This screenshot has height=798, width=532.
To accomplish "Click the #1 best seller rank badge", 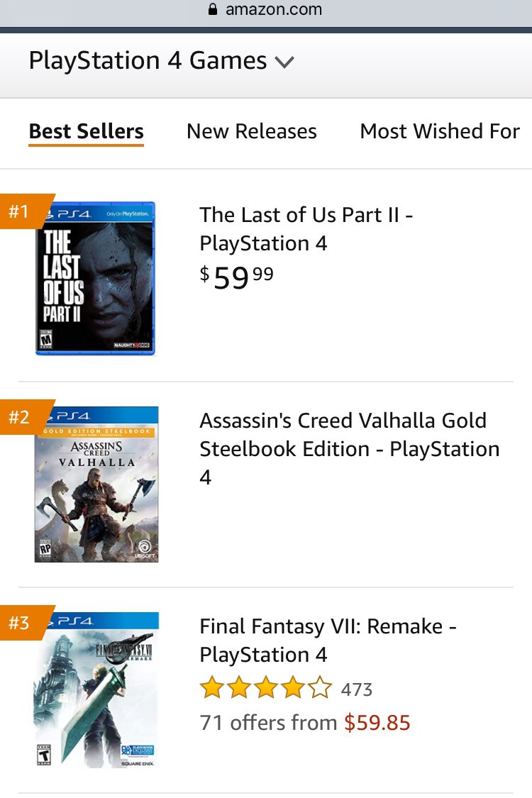I will tap(18, 211).
